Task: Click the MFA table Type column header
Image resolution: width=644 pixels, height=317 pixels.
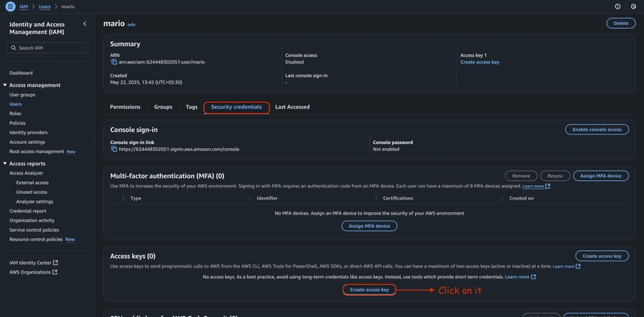Action: tap(136, 199)
